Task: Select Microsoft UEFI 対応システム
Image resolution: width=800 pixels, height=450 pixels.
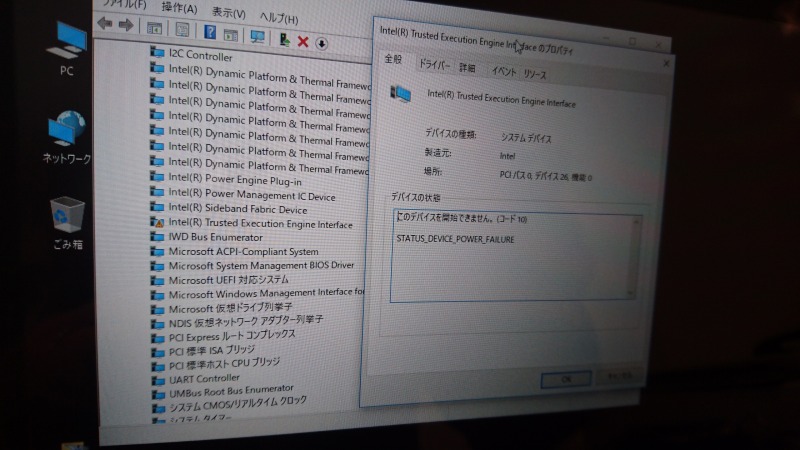Action: tap(229, 280)
